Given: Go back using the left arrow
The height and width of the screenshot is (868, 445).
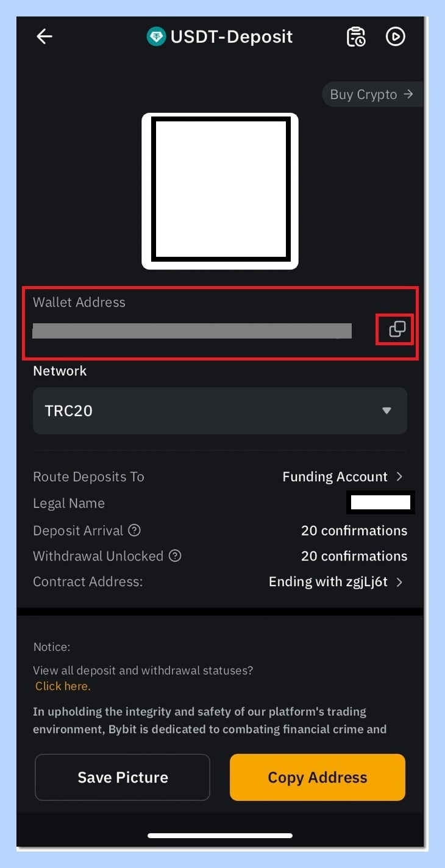Looking at the screenshot, I should coord(44,37).
